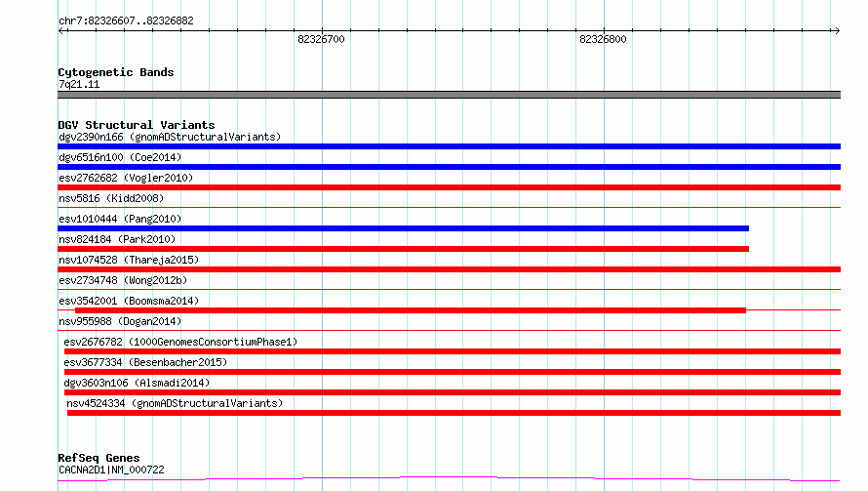Open esv2762682 (Vogler2010) variant label
Screen dimensions: 868x491
click(x=126, y=178)
